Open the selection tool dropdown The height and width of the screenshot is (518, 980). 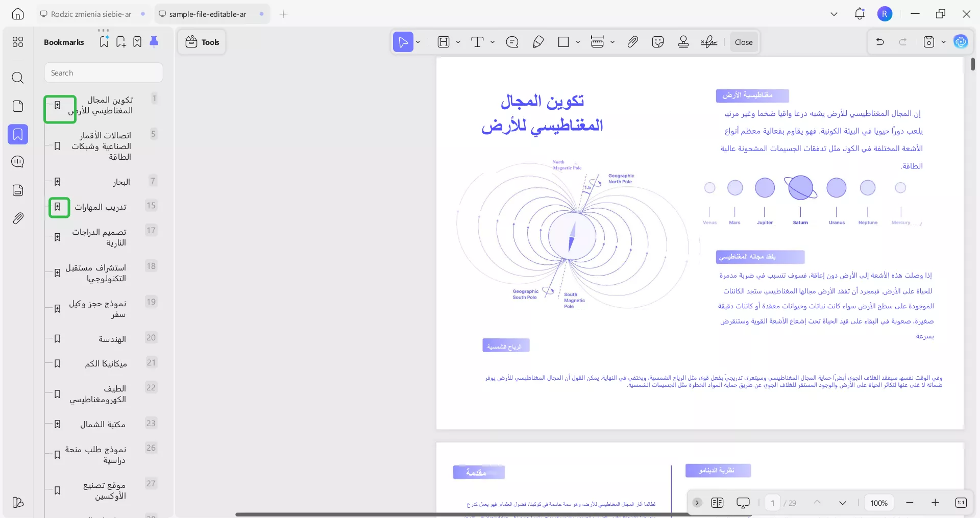click(x=417, y=42)
